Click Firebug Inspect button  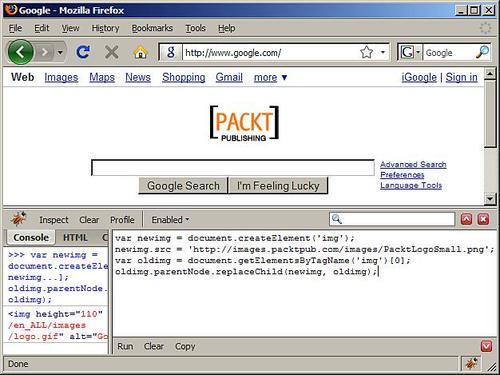(x=54, y=220)
